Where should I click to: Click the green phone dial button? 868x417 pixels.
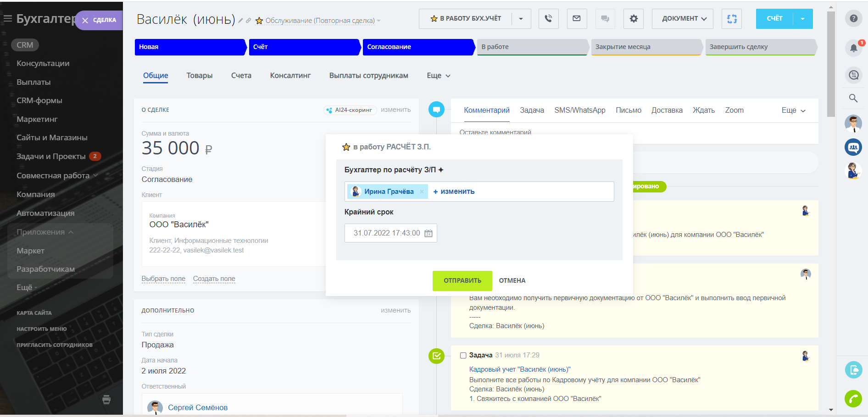point(853,399)
